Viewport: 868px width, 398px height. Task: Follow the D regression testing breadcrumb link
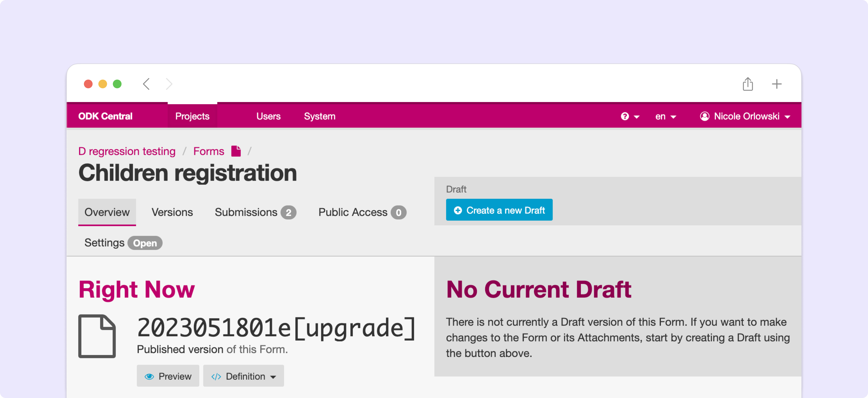click(x=127, y=151)
